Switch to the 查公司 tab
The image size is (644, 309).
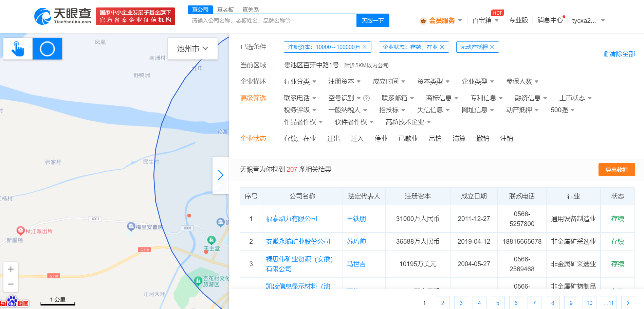pyautogui.click(x=200, y=10)
